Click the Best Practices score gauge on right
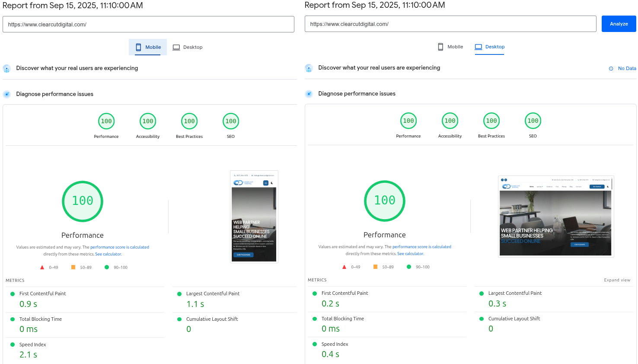This screenshot has height=364, width=638. (491, 121)
